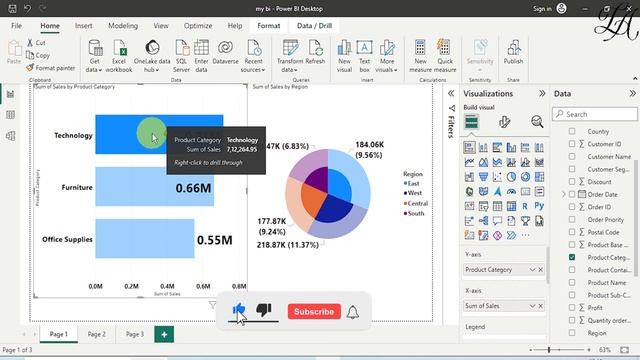
Task: Click the Furniture bar in chart
Action: (154, 187)
